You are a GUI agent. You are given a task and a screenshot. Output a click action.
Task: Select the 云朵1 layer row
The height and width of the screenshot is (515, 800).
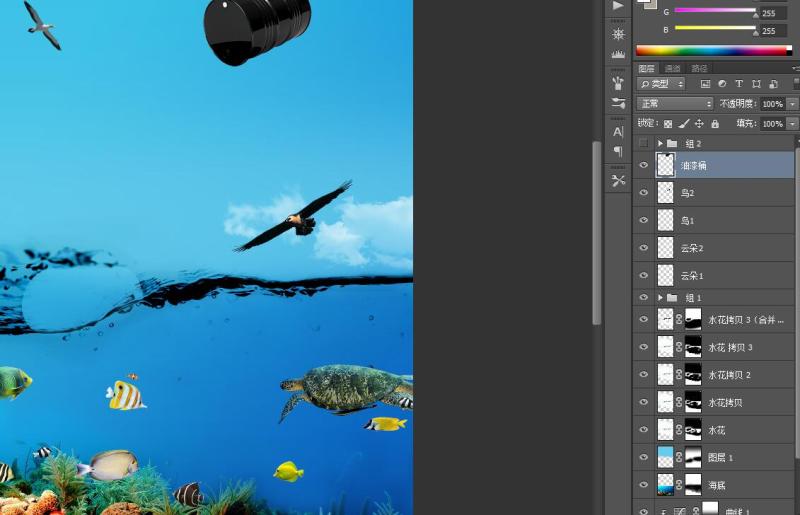pos(714,275)
